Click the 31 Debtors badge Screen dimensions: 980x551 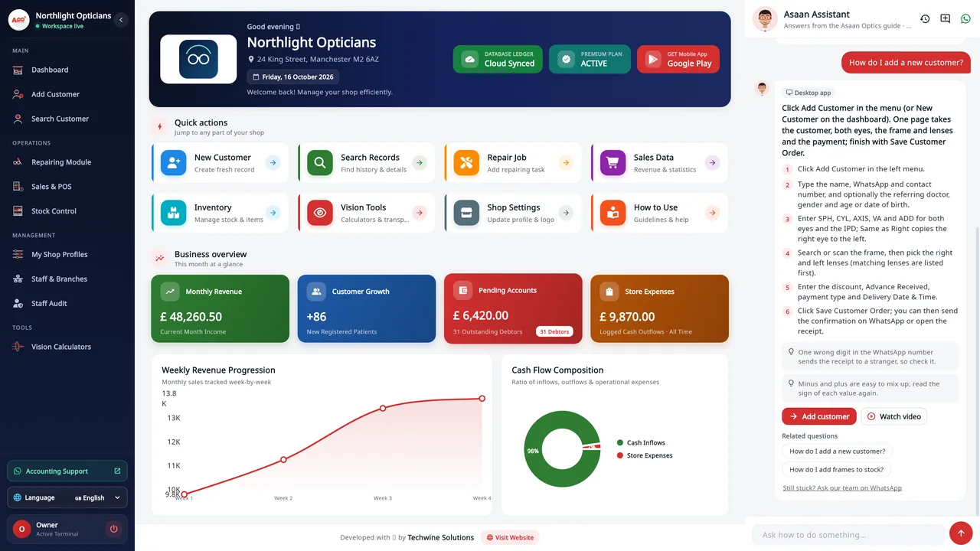554,331
